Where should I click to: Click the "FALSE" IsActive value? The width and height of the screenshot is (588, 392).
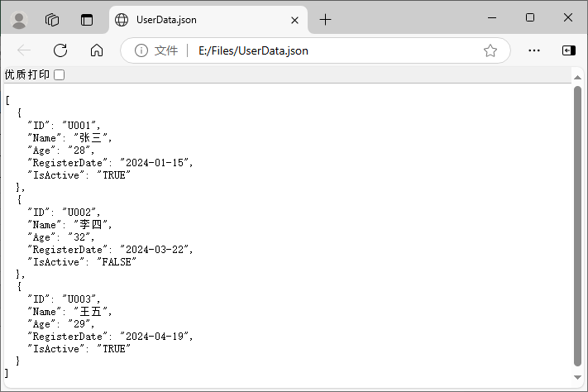click(117, 262)
